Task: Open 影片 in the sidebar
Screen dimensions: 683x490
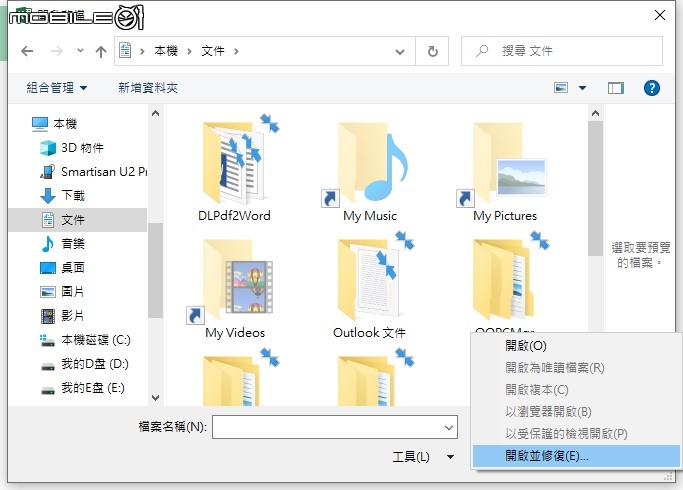Action: point(62,315)
